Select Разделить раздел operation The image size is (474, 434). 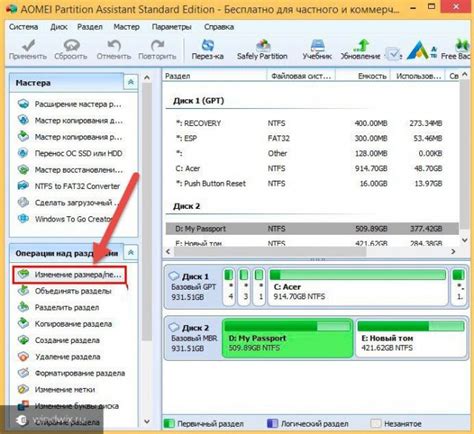pos(59,307)
